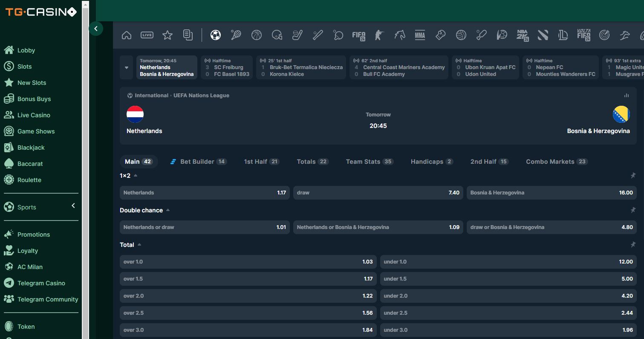Select the darts target icon

click(604, 35)
